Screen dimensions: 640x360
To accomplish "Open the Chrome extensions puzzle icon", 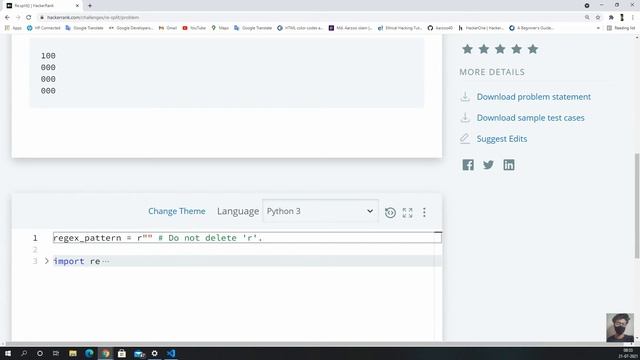I will tap(611, 18).
